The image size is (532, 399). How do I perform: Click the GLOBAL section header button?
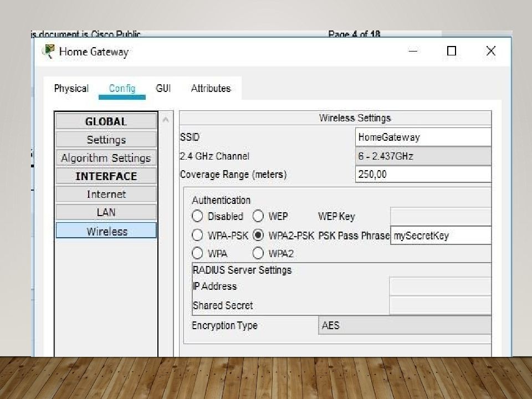[x=106, y=121]
